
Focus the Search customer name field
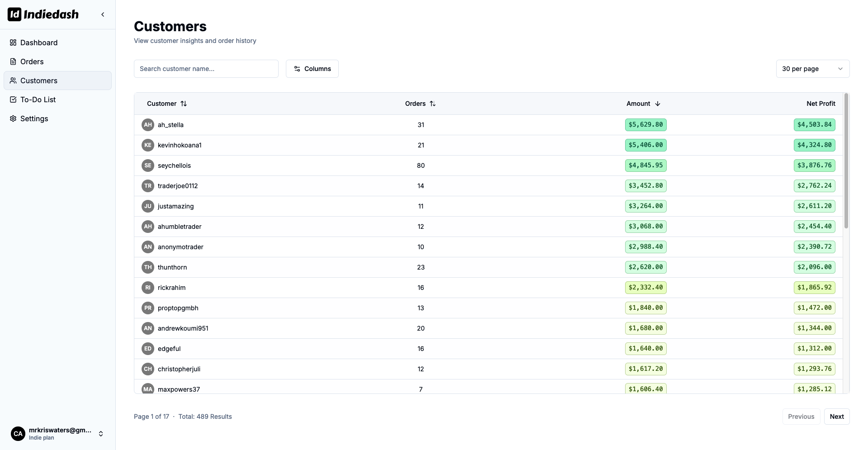pos(206,69)
